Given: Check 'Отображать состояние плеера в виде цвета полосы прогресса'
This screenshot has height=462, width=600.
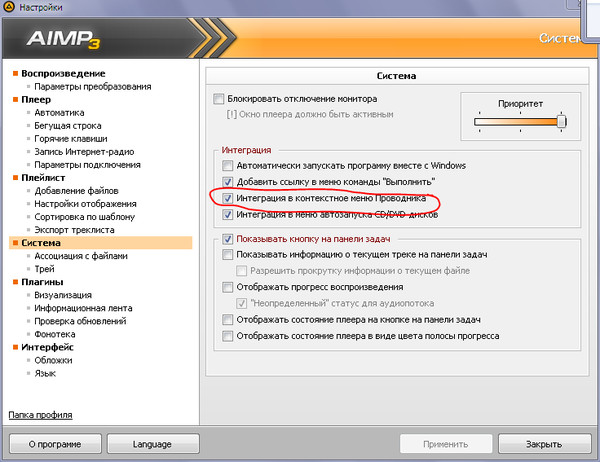Looking at the screenshot, I should (228, 336).
